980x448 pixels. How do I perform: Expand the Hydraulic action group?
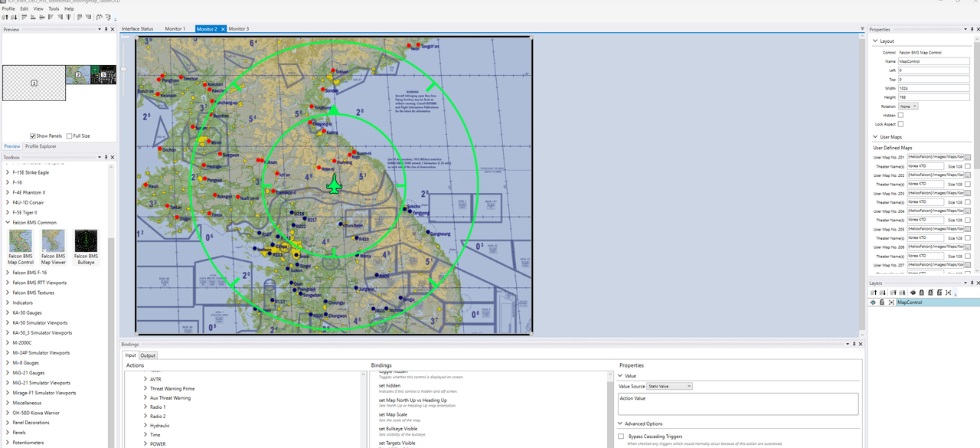coord(145,425)
